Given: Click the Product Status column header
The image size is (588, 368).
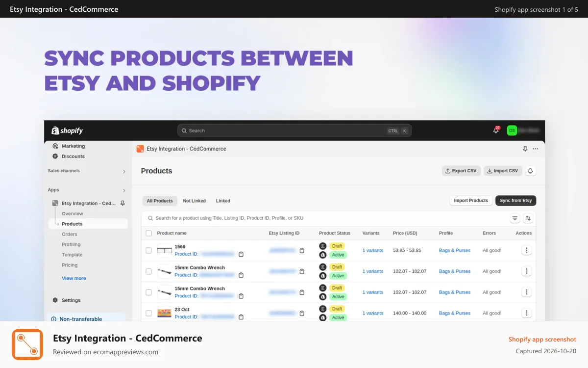Looking at the screenshot, I should point(335,233).
